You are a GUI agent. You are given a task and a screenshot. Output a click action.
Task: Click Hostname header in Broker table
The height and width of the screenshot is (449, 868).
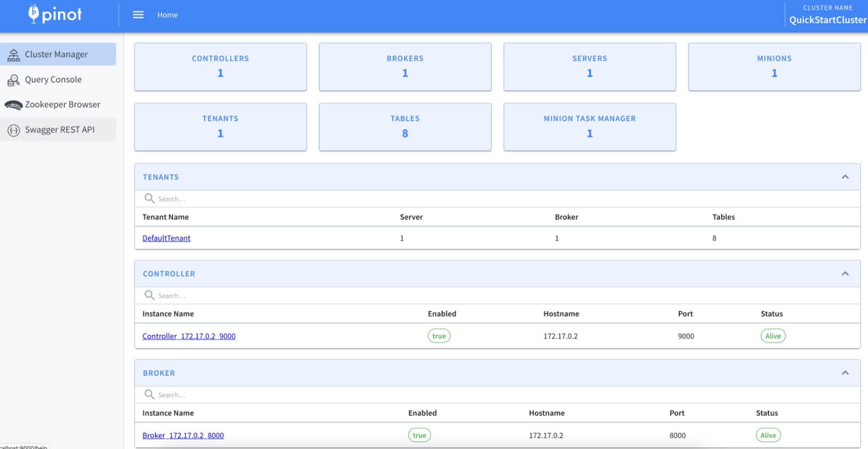pos(546,413)
